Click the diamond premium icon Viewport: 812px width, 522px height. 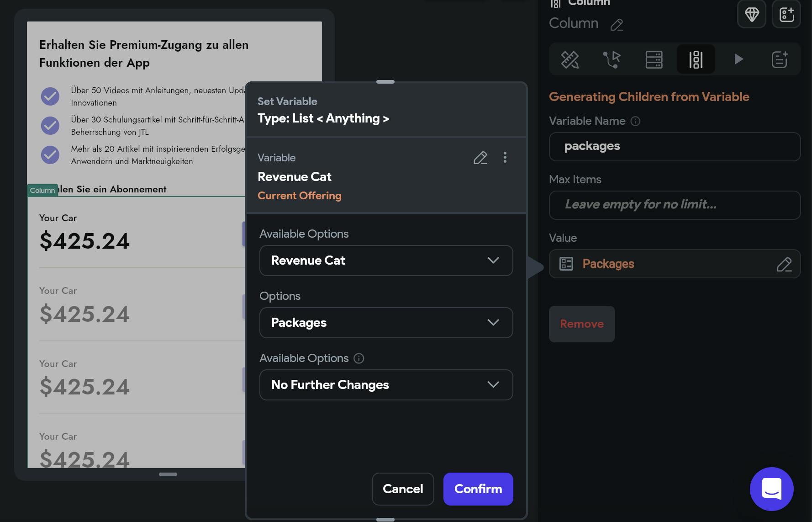tap(752, 14)
